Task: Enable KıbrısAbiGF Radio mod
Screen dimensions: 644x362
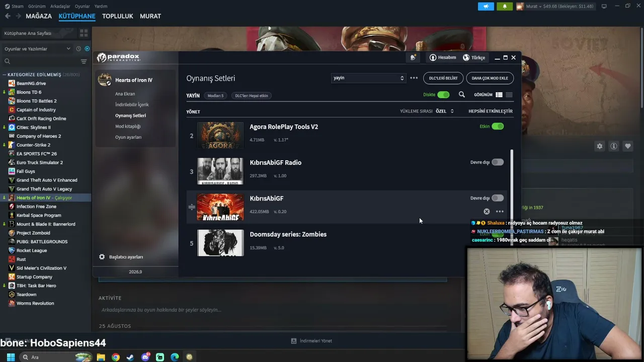Action: [498, 162]
